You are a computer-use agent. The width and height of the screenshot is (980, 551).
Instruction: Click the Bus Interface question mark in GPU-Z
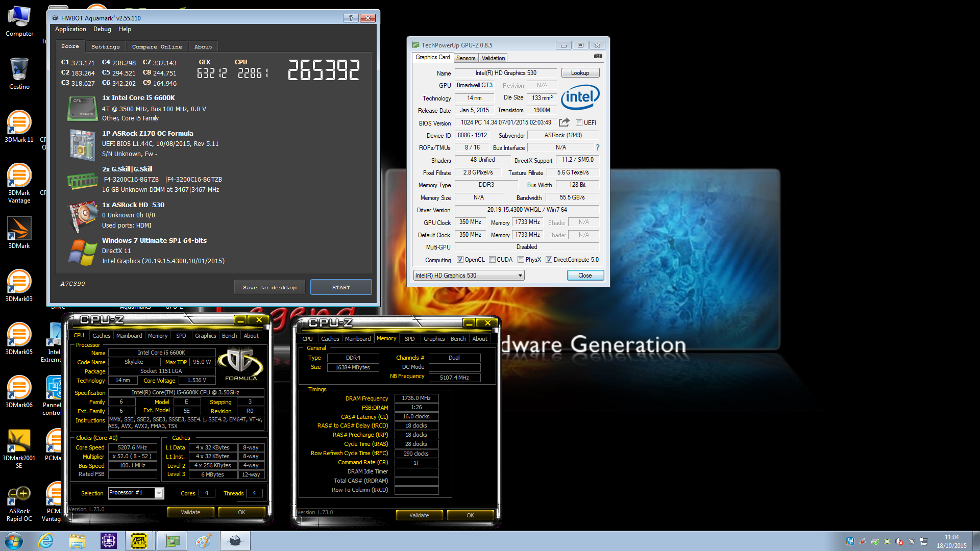click(598, 147)
